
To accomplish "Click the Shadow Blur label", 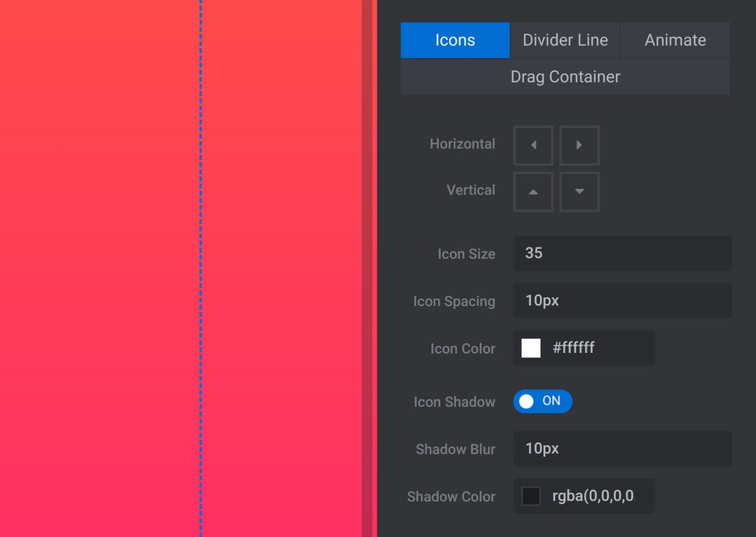I will pyautogui.click(x=455, y=449).
